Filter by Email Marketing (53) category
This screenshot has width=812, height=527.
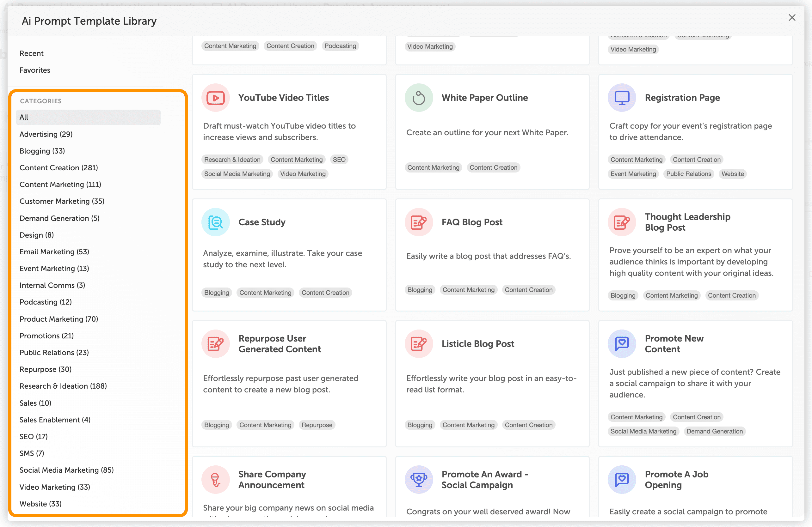54,252
